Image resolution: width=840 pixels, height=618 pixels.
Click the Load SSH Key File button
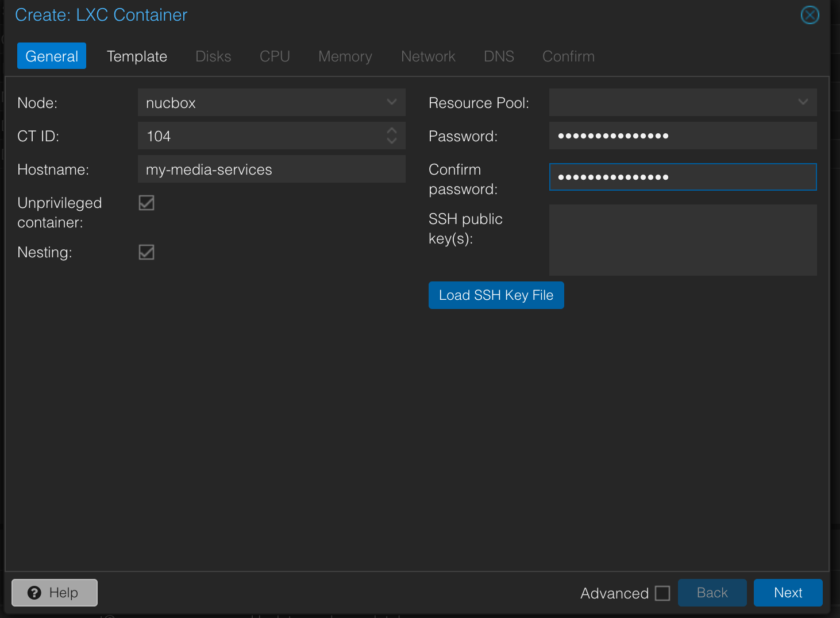[496, 295]
